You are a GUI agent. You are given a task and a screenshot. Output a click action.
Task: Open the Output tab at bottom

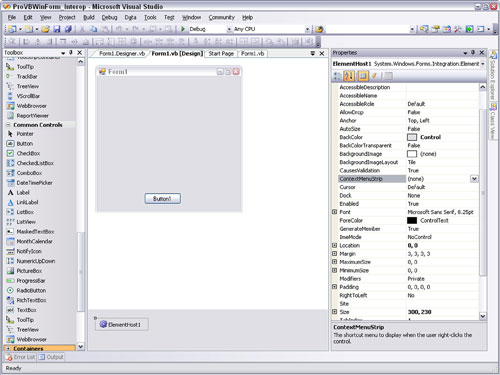tap(51, 357)
